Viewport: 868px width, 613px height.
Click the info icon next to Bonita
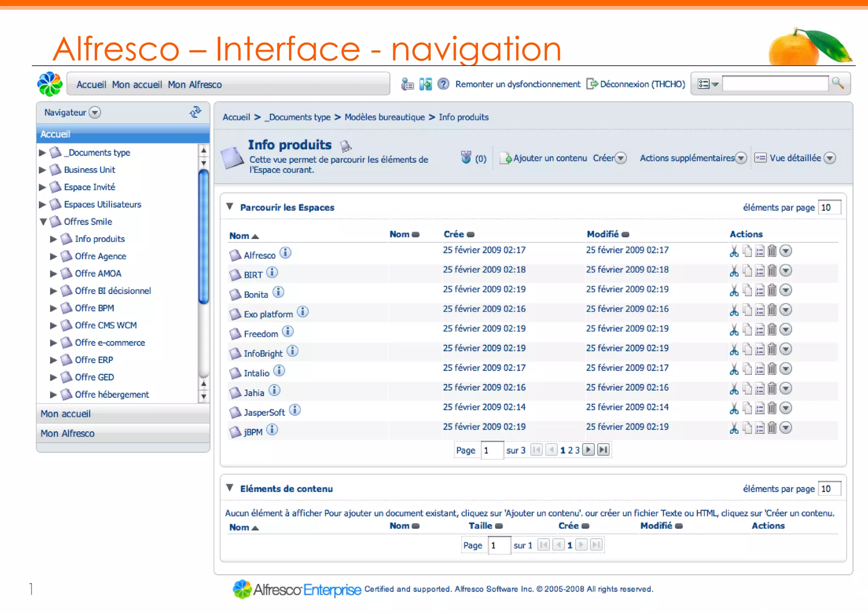278,292
